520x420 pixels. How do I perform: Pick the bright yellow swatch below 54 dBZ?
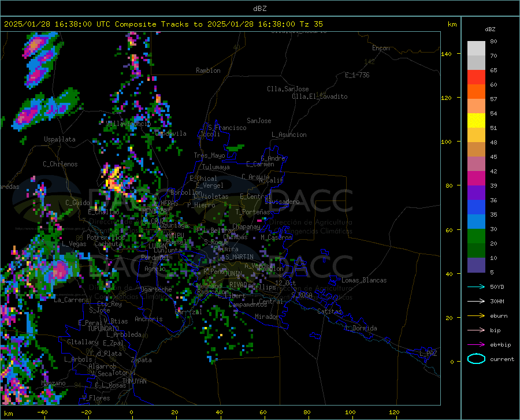476,121
